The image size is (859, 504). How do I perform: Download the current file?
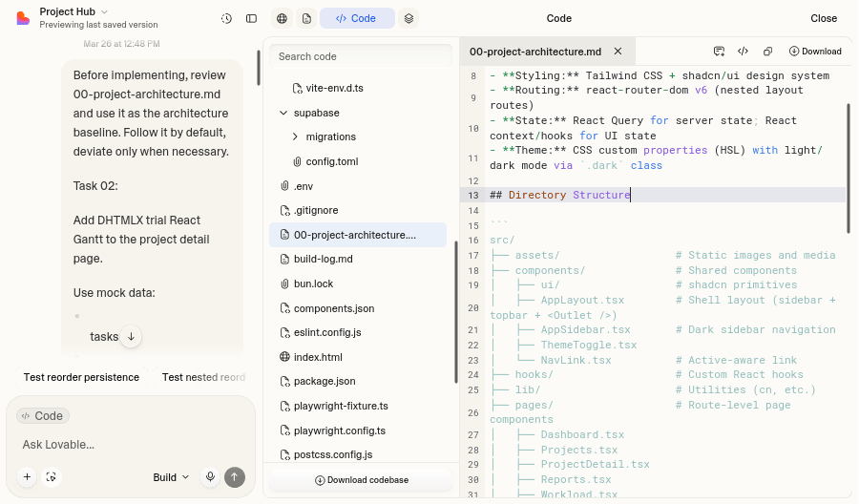click(x=815, y=51)
